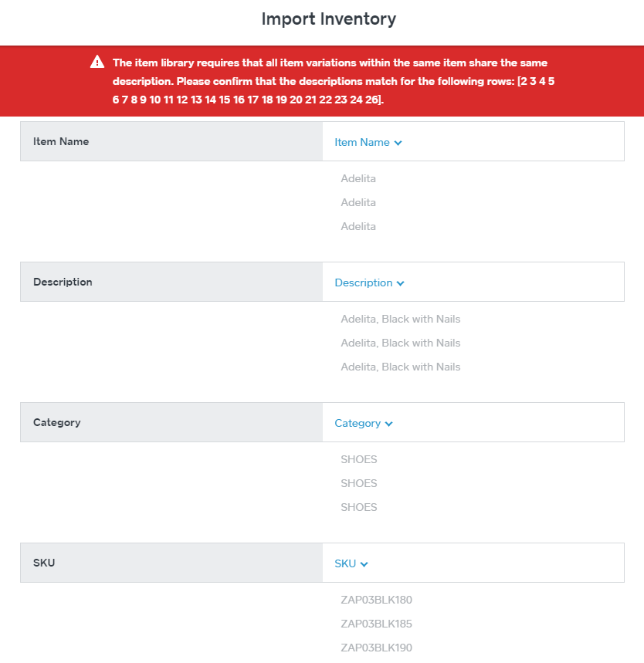Click the first SHOES category preview value
Viewport: 644px width, 663px height.
click(359, 459)
